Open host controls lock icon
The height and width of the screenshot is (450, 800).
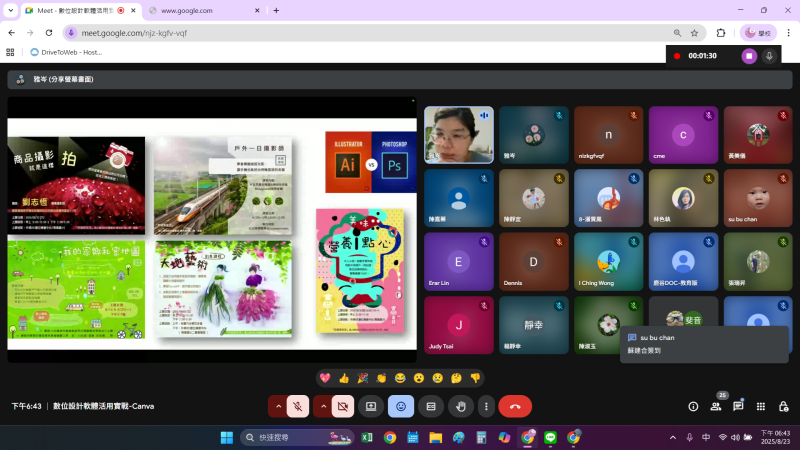[x=783, y=406]
